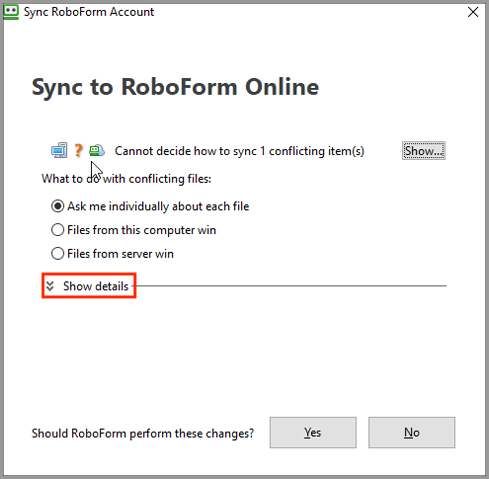Select Ask me individually about each file

tap(150, 206)
